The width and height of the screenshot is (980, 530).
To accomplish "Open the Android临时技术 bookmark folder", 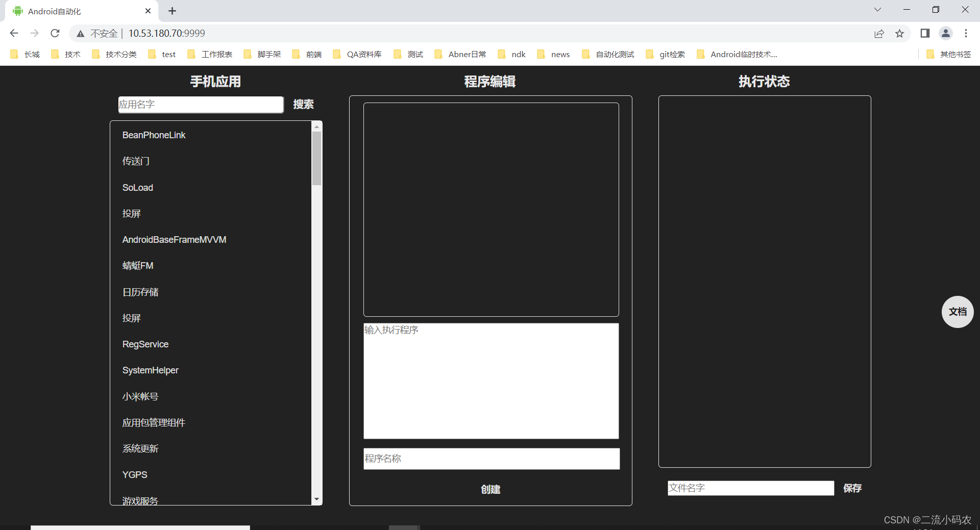I will pos(737,55).
